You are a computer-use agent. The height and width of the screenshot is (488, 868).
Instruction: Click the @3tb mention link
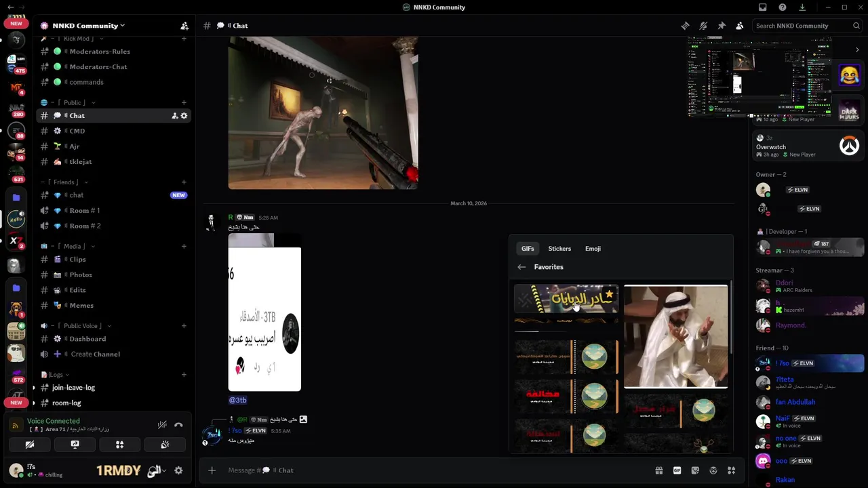(238, 401)
